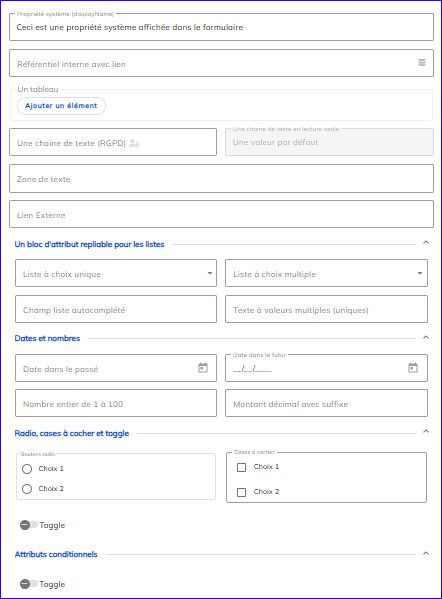The height and width of the screenshot is (599, 442).
Task: Open calendar for Date dans le futur
Action: click(413, 368)
